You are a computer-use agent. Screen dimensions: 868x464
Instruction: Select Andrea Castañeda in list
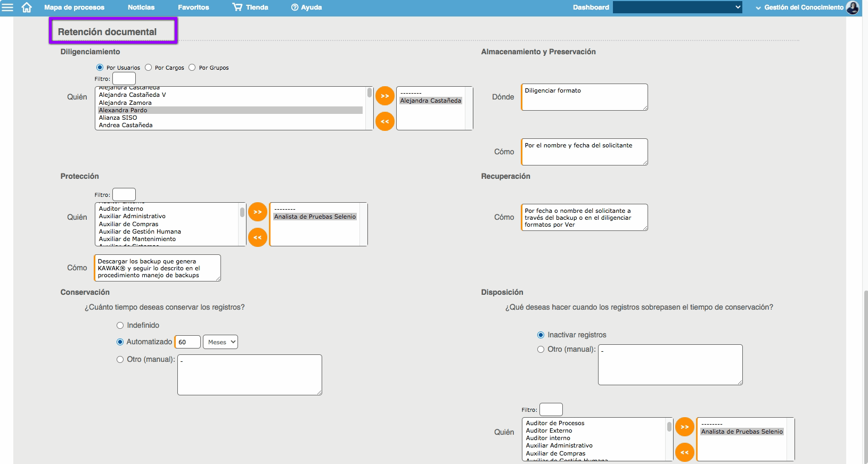pyautogui.click(x=230, y=125)
